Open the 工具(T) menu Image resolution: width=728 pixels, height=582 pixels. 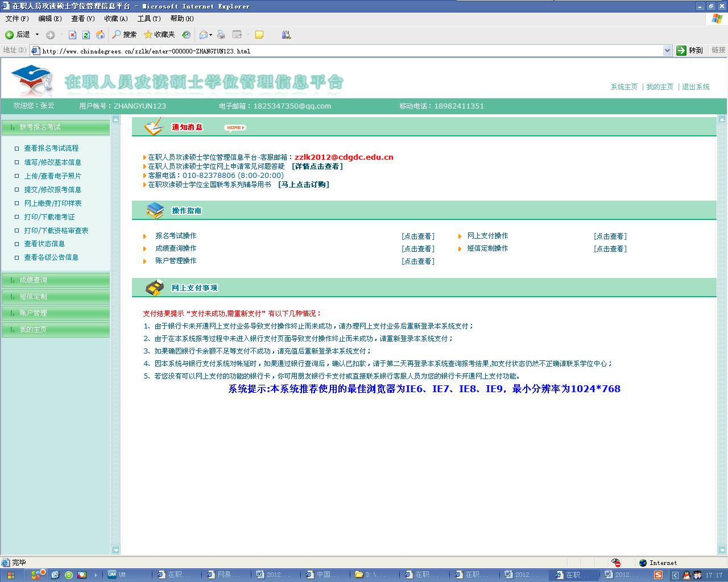(x=149, y=19)
